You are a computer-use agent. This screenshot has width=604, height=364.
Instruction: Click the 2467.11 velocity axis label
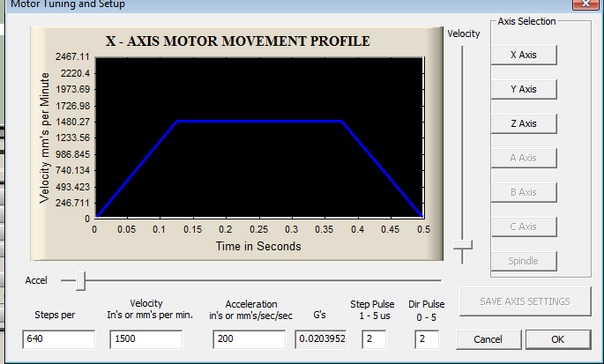click(x=72, y=56)
